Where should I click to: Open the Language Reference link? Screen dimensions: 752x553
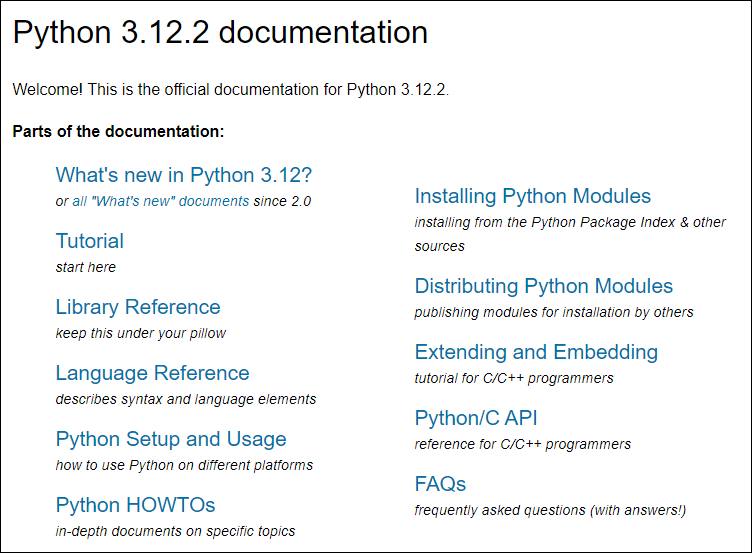[153, 373]
